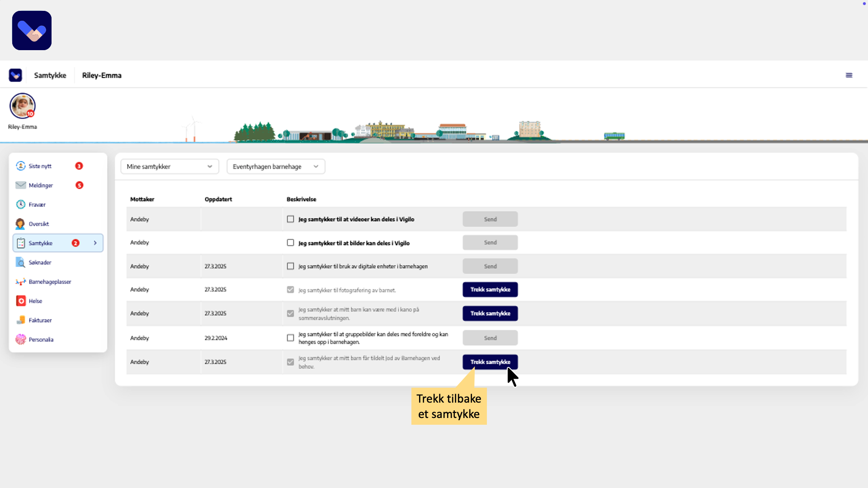The width and height of the screenshot is (868, 488).
Task: Open the hamburger menu icon
Action: 849,75
